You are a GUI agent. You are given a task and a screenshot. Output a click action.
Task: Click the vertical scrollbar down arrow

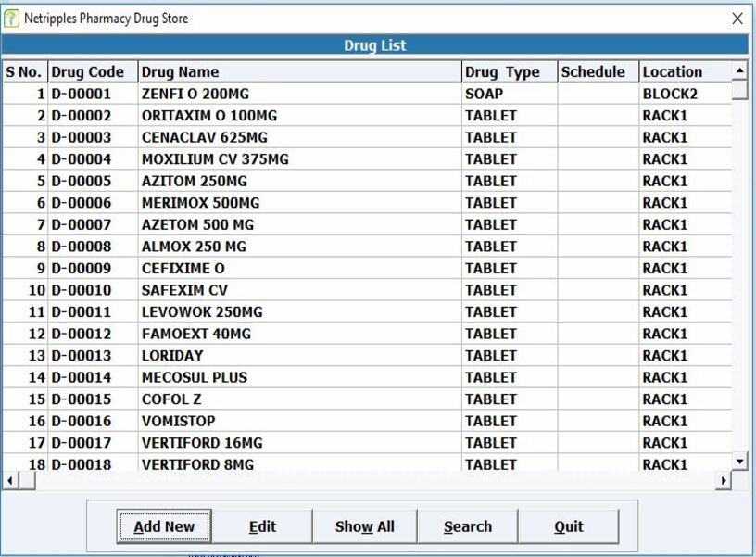click(x=739, y=462)
